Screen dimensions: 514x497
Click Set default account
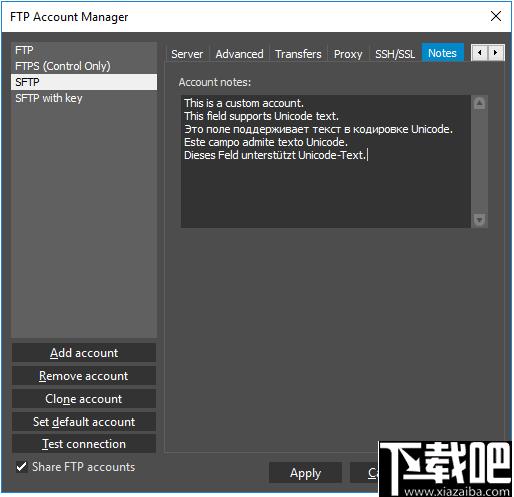pyautogui.click(x=84, y=422)
